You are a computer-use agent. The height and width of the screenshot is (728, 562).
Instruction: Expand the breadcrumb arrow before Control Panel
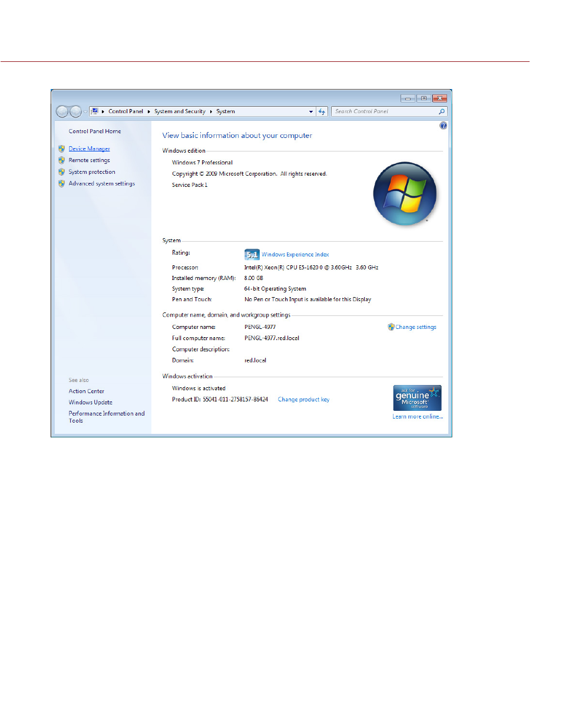pos(103,111)
